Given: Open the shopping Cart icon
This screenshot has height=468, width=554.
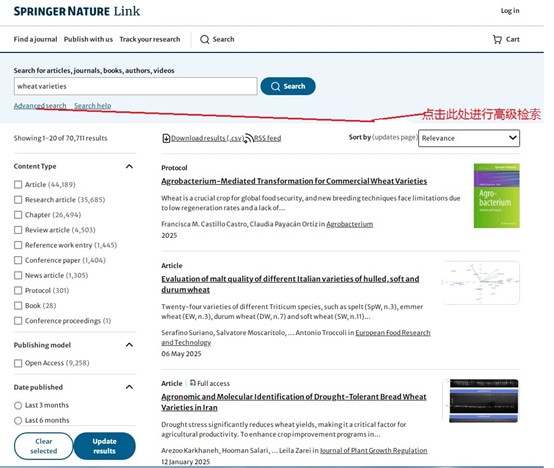Looking at the screenshot, I should pyautogui.click(x=497, y=39).
